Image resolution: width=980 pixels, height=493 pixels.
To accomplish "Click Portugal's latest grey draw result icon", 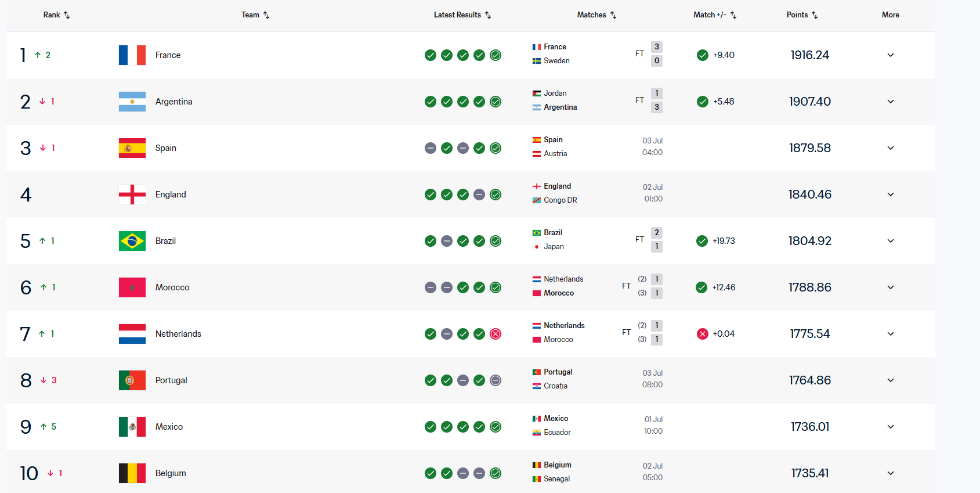I will point(496,380).
